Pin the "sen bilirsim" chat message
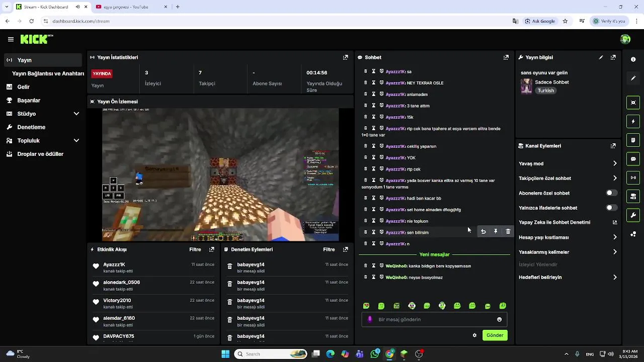 pos(496,231)
